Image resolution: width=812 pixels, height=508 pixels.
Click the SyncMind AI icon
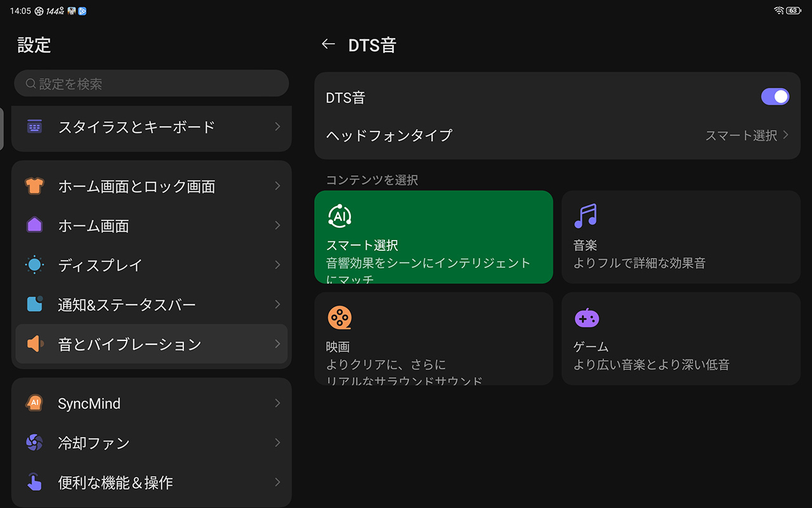pyautogui.click(x=34, y=403)
